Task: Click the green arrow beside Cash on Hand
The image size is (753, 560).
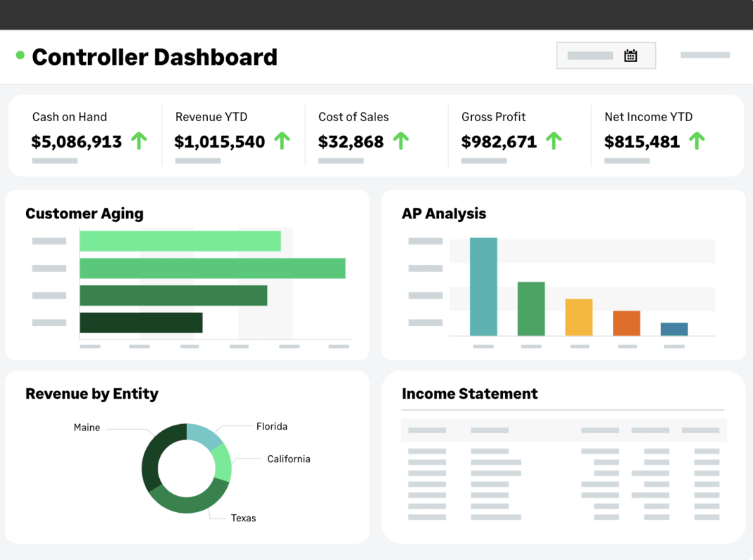Action: point(139,141)
